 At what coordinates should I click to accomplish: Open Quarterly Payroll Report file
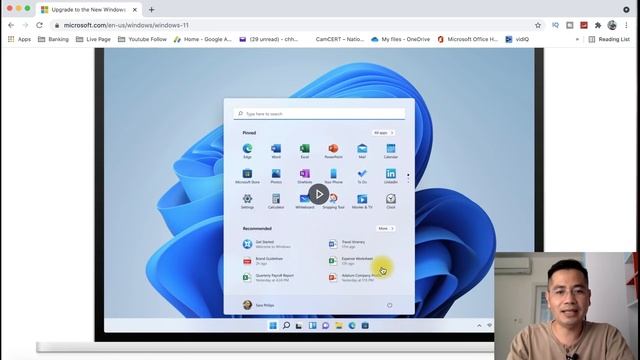click(x=268, y=278)
